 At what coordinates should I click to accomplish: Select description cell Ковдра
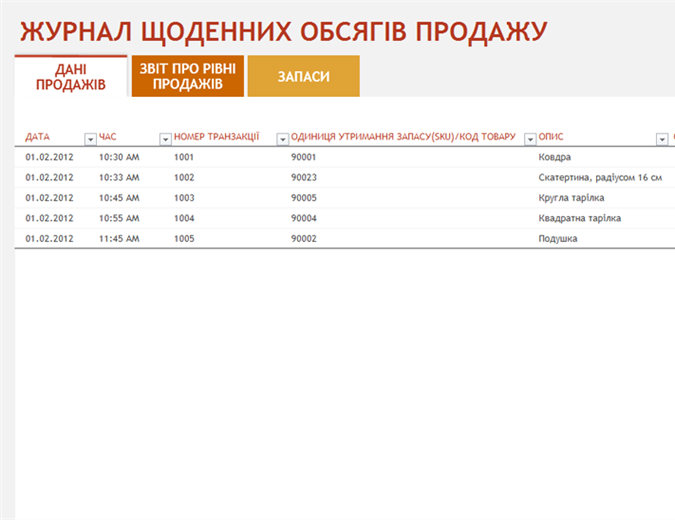pos(554,157)
